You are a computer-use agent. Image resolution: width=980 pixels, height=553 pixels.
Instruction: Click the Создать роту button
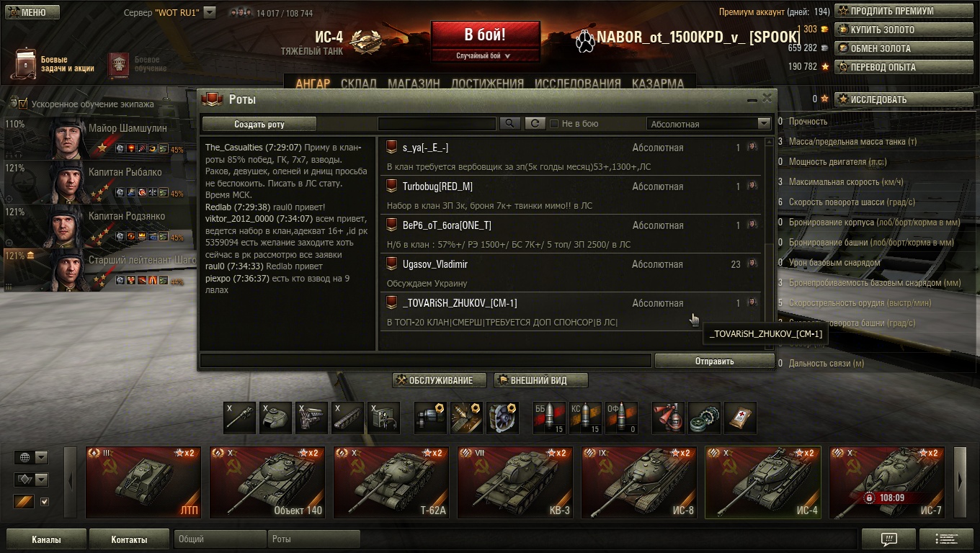tap(259, 124)
